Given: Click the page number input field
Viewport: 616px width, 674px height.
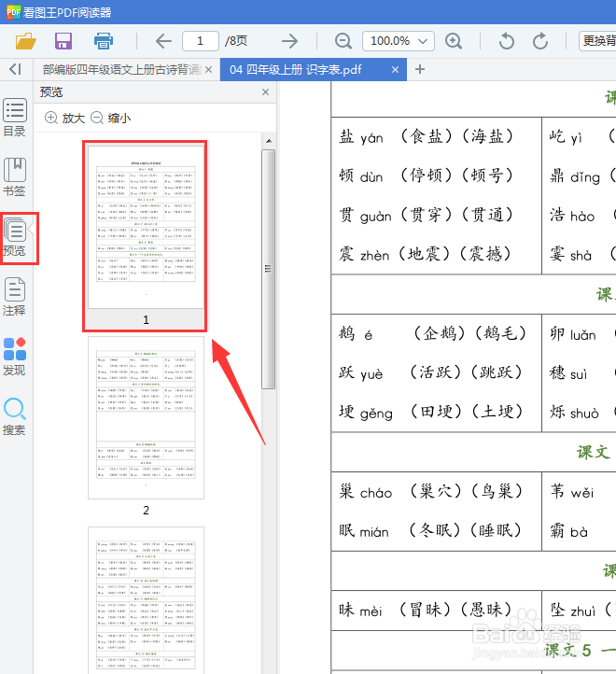Looking at the screenshot, I should click(201, 41).
